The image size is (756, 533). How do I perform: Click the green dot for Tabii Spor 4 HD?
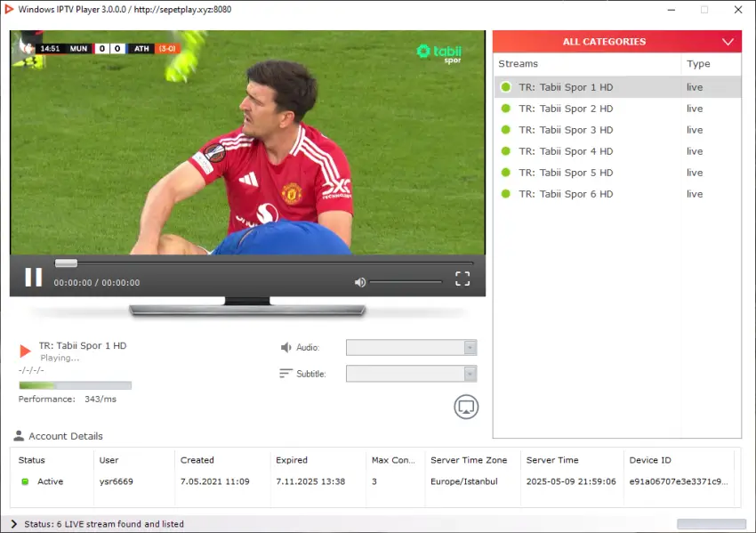point(506,151)
